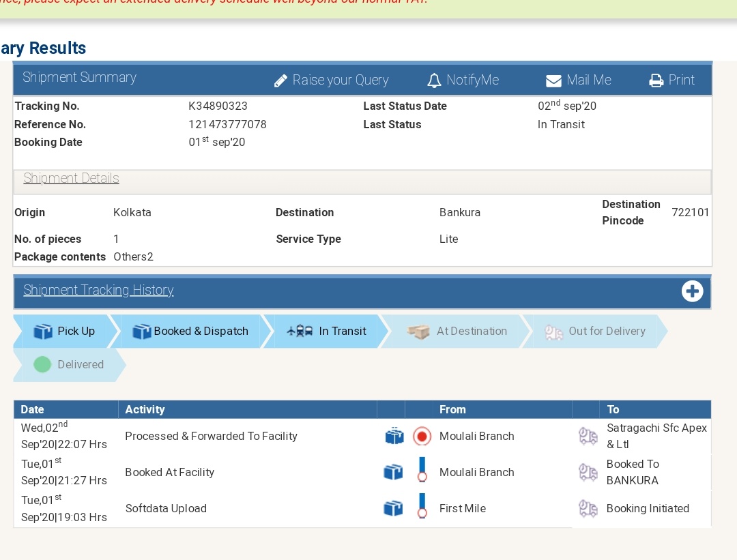
Task: Click scooter icon beside Booking Initiated
Action: [588, 508]
